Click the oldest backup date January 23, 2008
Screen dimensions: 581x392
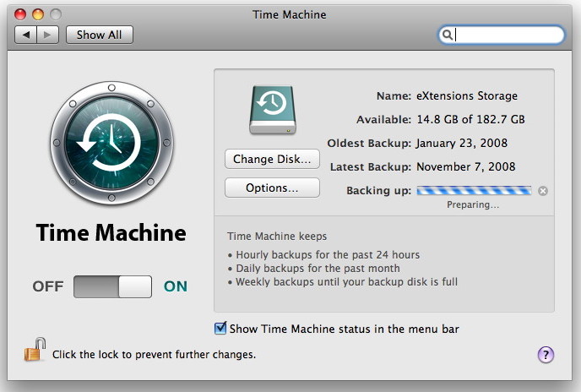click(x=462, y=143)
